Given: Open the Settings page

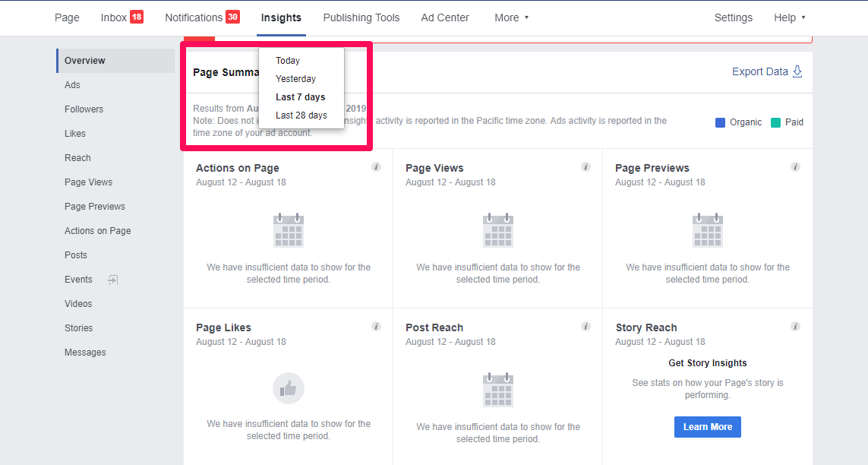Looking at the screenshot, I should coord(733,17).
